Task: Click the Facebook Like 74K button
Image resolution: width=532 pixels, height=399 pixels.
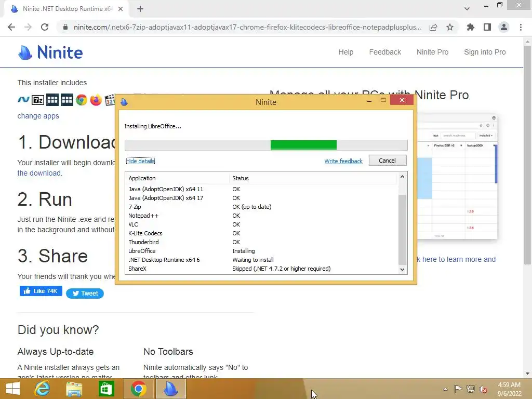Action: [41, 291]
